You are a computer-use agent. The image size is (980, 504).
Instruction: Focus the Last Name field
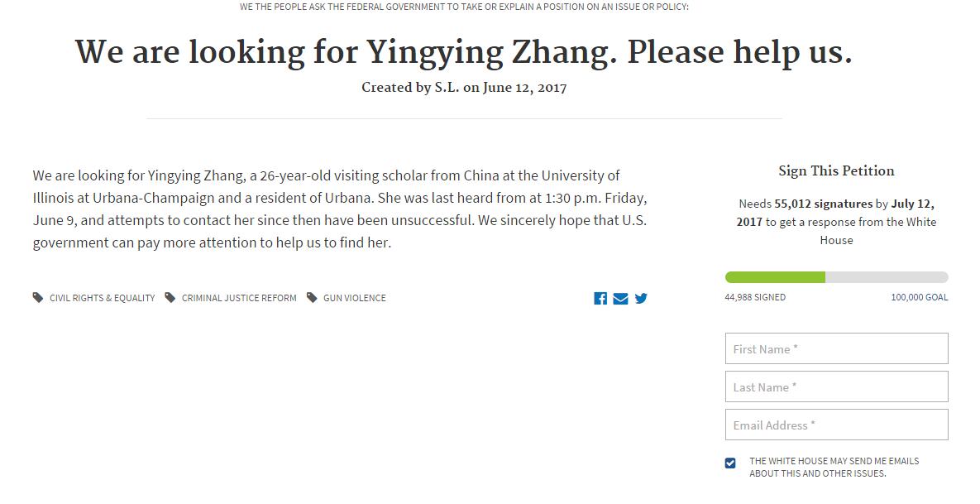[836, 386]
